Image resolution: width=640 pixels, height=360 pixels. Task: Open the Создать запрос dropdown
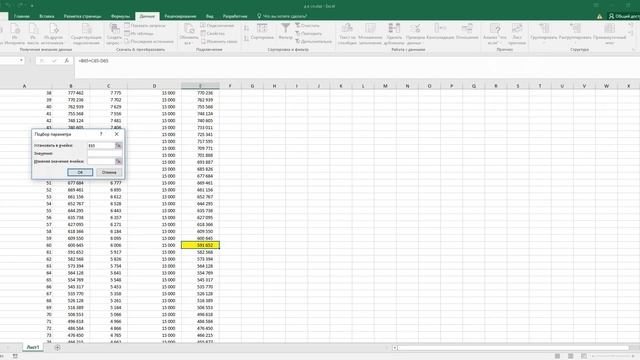tap(114, 34)
